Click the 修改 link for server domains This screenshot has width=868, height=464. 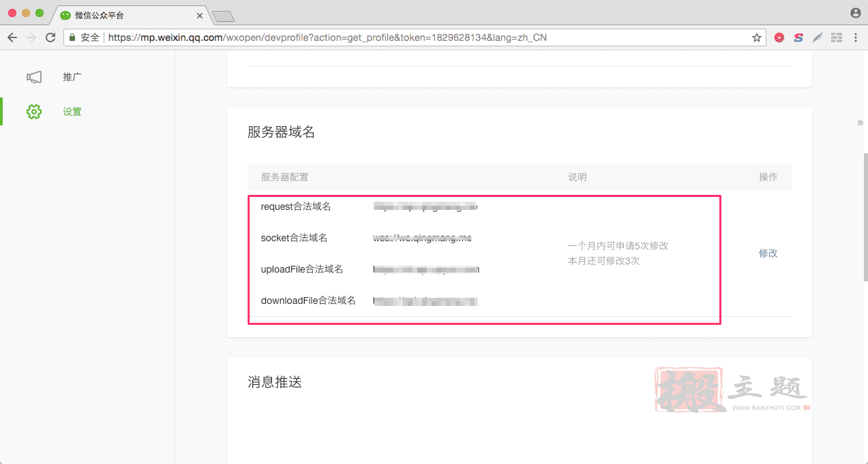click(768, 253)
